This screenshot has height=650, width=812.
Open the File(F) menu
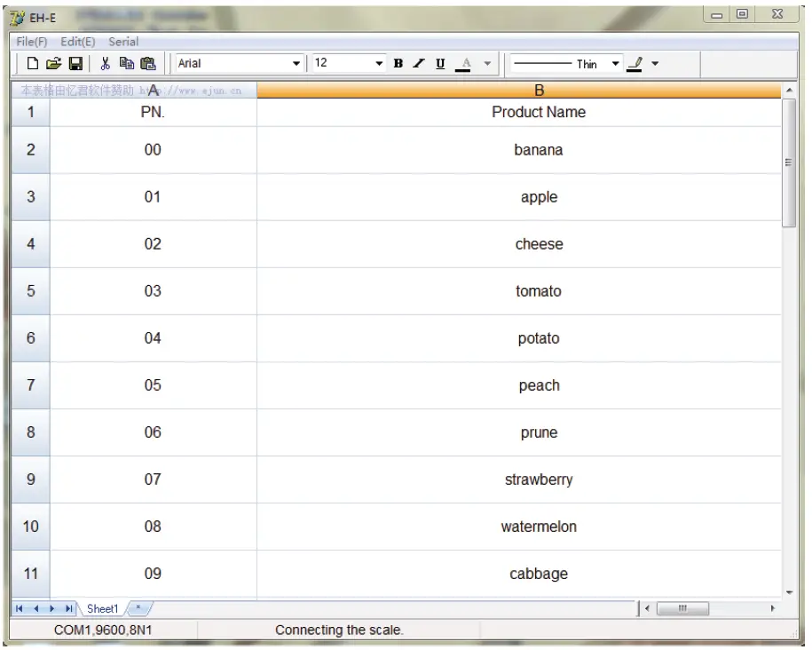click(x=32, y=42)
